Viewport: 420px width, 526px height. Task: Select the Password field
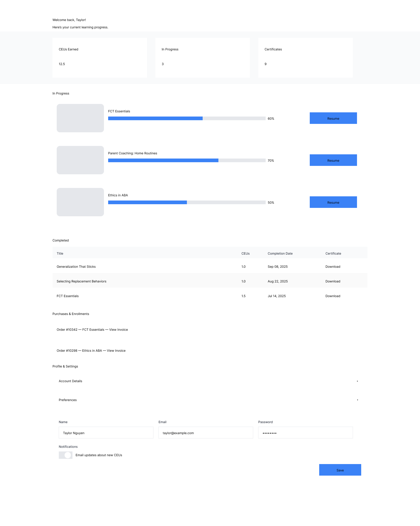click(305, 433)
